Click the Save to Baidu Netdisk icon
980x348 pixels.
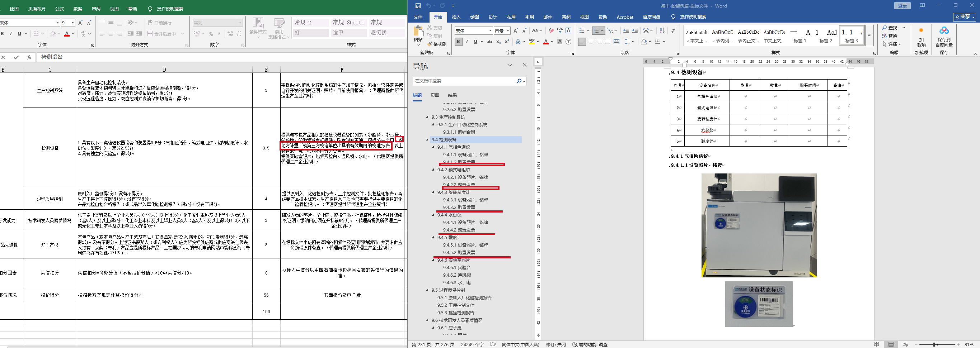pyautogui.click(x=943, y=37)
